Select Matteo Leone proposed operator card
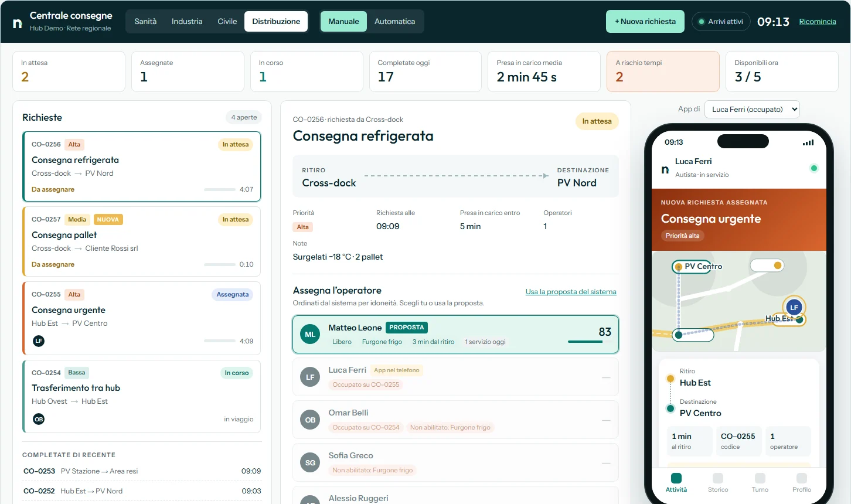Viewport: 851px width, 504px height. [x=455, y=335]
